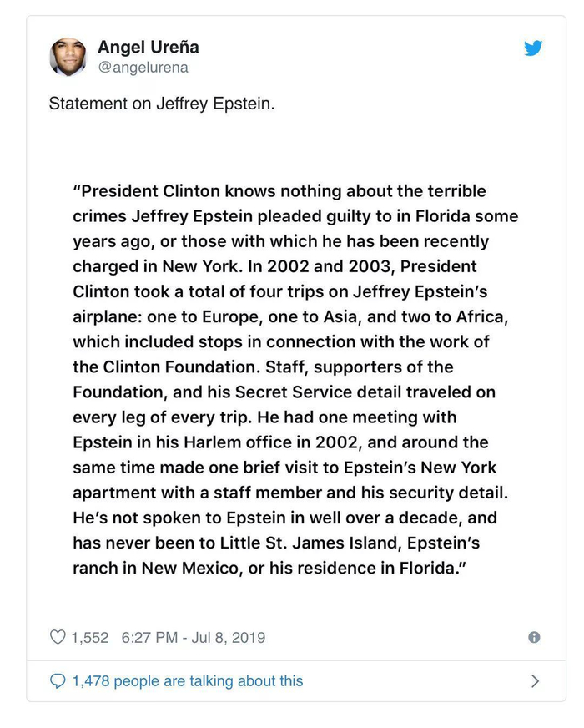Open Angel Ureña's profile photo
Image resolution: width=584 pixels, height=728 pixels.
pos(68,57)
